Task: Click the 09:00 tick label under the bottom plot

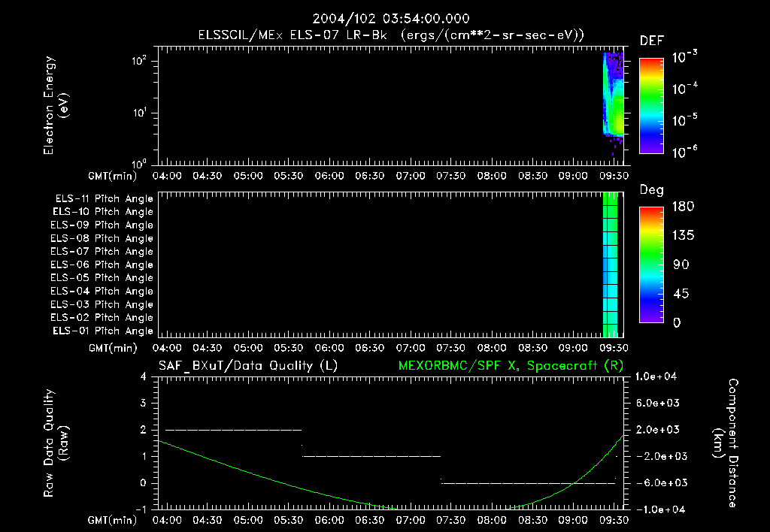Action: point(572,520)
